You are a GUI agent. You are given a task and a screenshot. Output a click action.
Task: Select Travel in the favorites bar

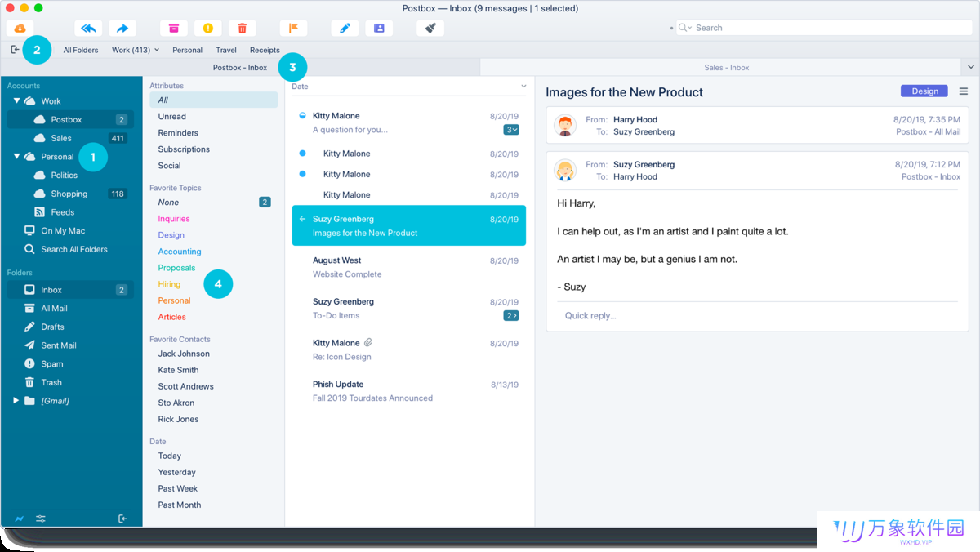pyautogui.click(x=226, y=50)
